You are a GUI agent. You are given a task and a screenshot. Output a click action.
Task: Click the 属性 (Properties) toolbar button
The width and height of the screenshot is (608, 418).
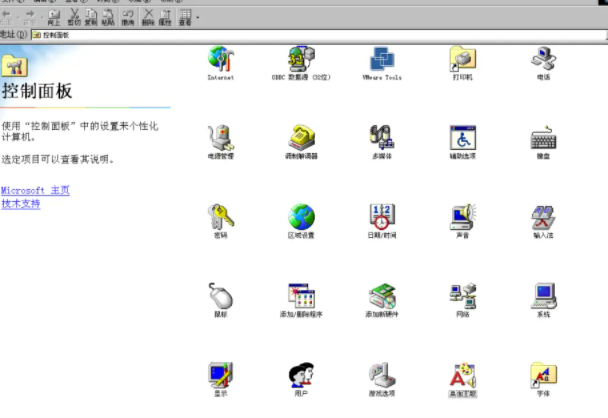165,18
